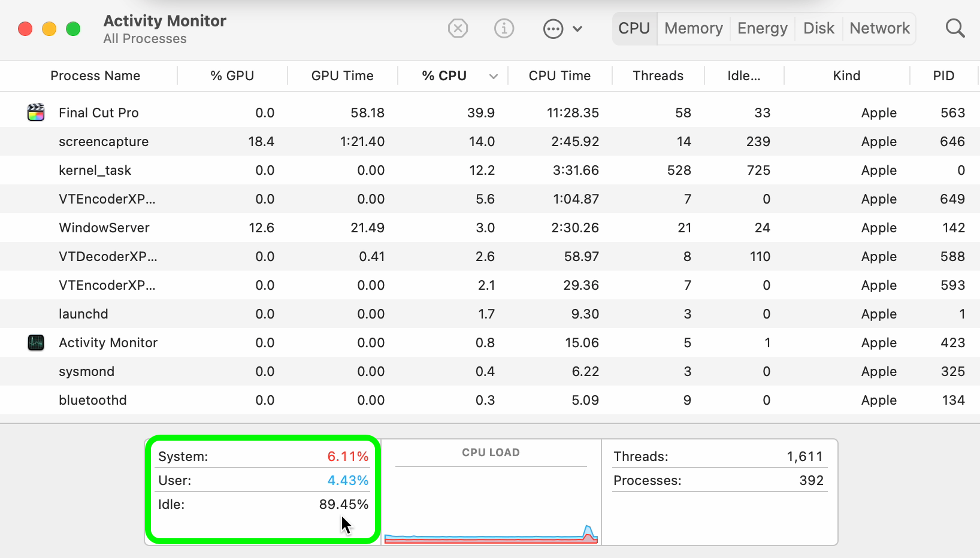This screenshot has height=558, width=980.
Task: Select the bluetoothd process row
Action: pos(490,400)
